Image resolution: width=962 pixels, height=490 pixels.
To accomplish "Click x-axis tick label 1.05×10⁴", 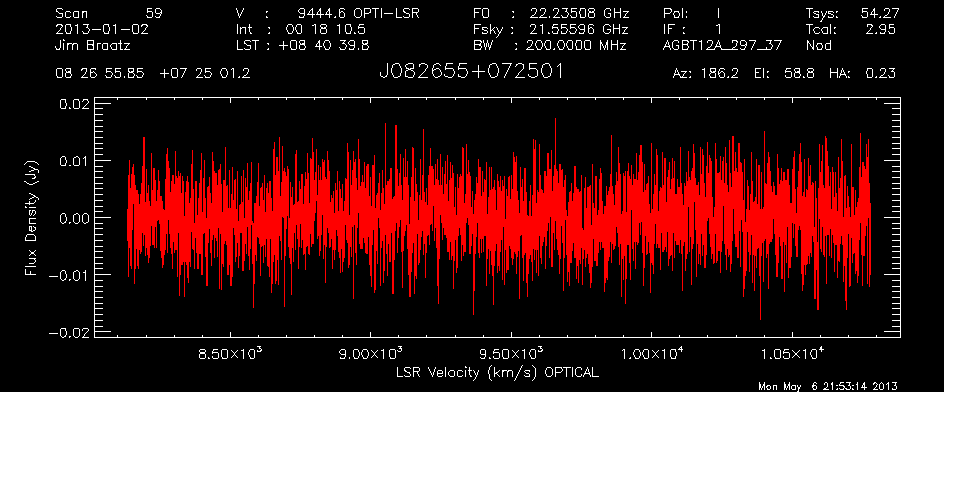I will point(792,353).
